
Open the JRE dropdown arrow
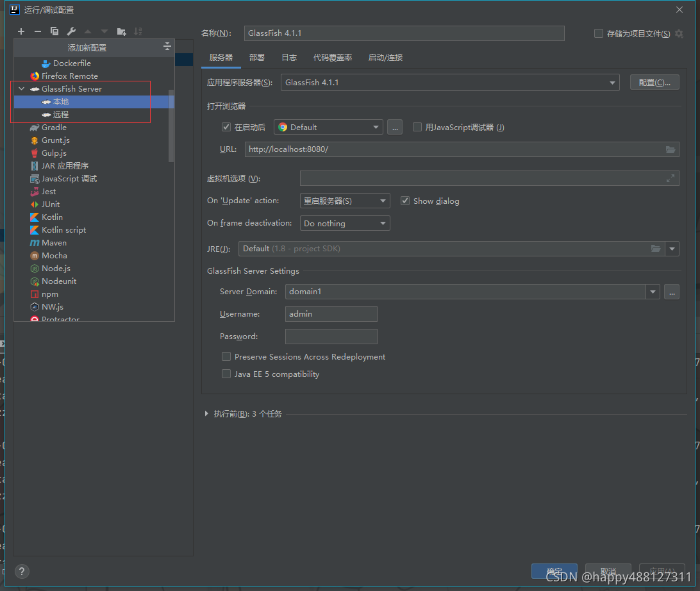click(672, 249)
